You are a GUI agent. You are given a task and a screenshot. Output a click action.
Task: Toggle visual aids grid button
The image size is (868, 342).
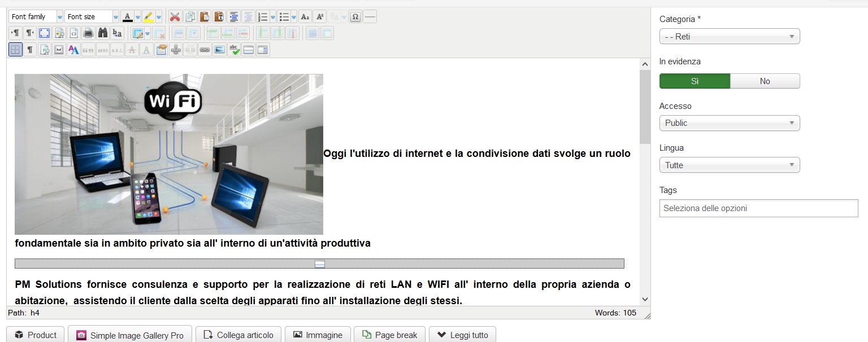(15, 50)
